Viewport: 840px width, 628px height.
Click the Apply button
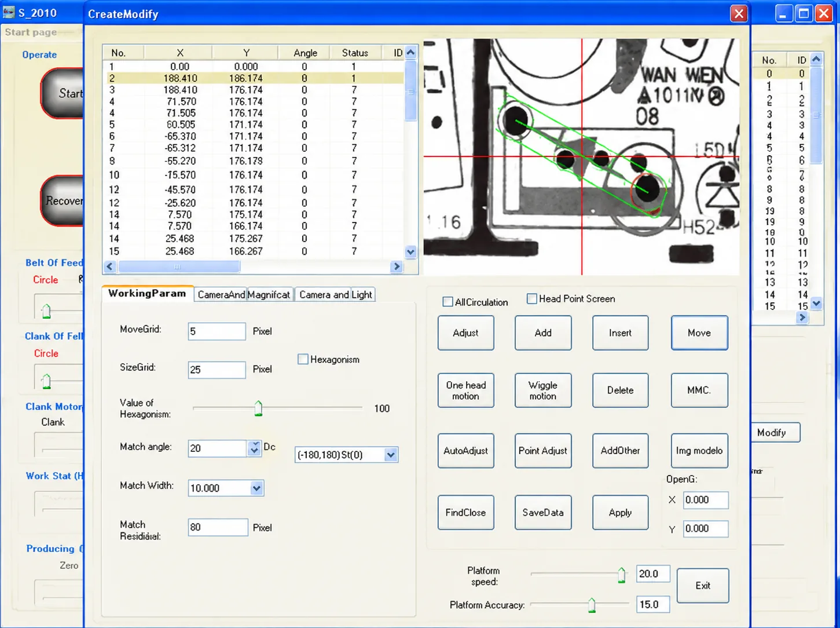click(x=620, y=513)
